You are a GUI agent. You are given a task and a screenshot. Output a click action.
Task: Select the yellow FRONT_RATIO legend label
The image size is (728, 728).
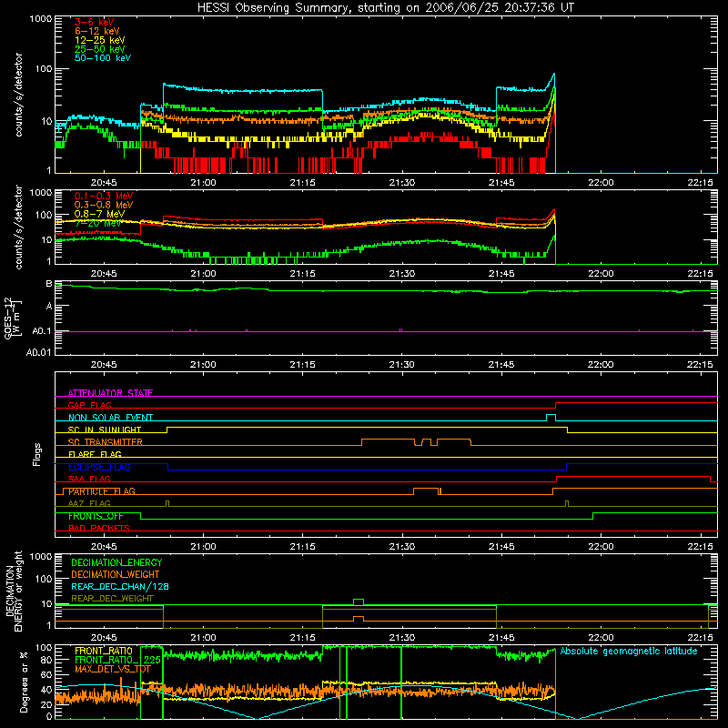click(x=104, y=651)
